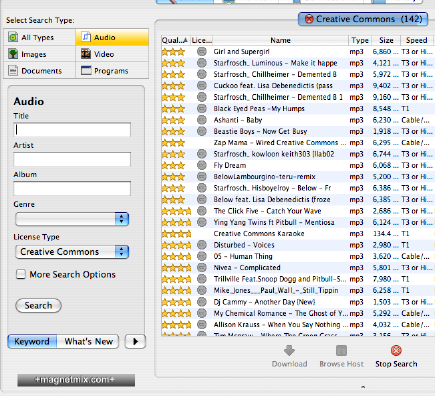The image size is (435, 396).
Task: Pick the Video search type icon
Action: tap(86, 54)
